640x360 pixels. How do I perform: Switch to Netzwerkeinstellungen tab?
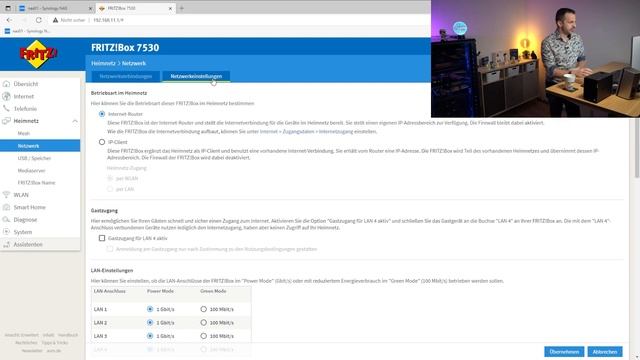(x=196, y=76)
